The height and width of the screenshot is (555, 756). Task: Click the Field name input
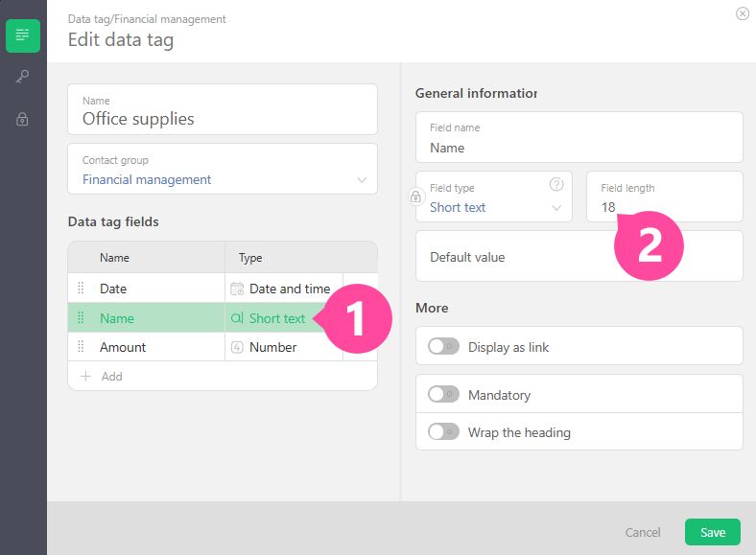tap(579, 137)
